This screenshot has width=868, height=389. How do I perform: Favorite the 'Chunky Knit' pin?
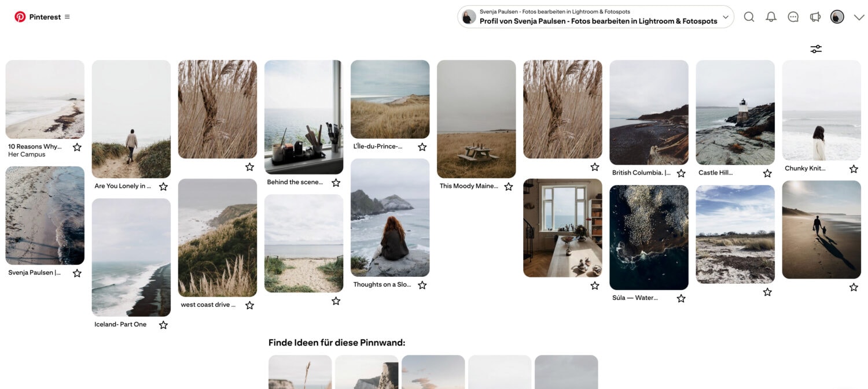pyautogui.click(x=854, y=168)
